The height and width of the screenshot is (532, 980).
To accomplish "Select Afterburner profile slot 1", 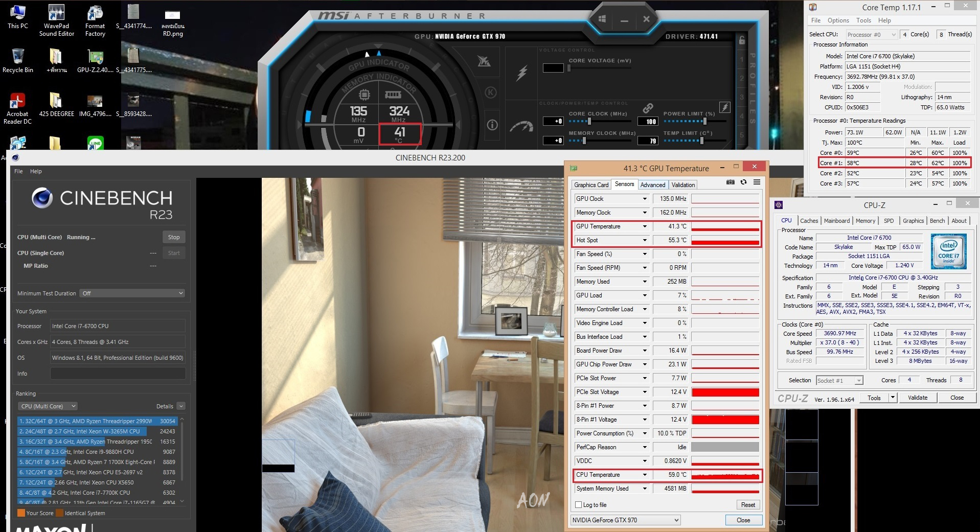I will [x=742, y=60].
